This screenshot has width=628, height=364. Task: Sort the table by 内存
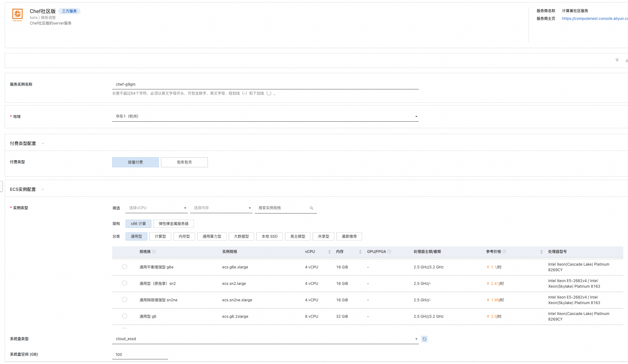pyautogui.click(x=360, y=252)
